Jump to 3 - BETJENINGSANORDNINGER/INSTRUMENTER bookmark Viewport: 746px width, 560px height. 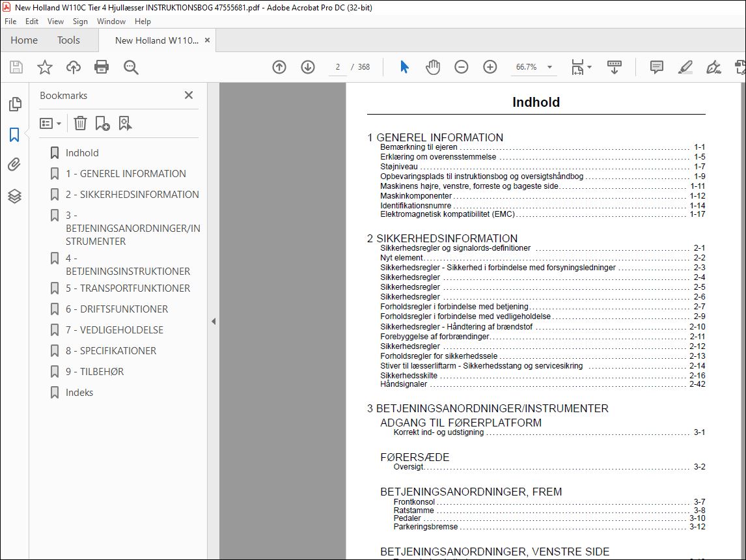click(x=133, y=229)
